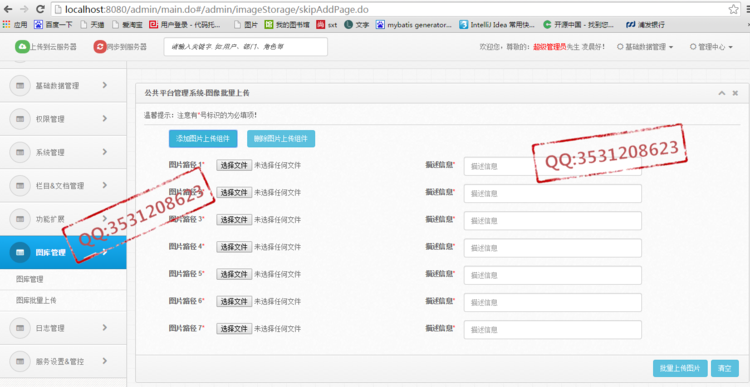This screenshot has width=750, height=387.
Task: Click the 同步到服务器 label text
Action: pos(127,47)
